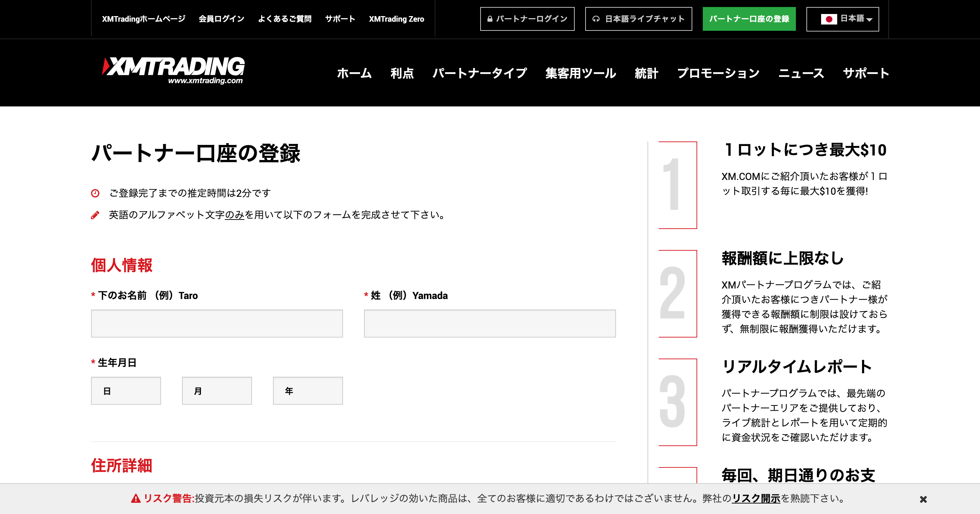The image size is (980, 514).
Task: Open XMTrading Zero link
Action: [x=397, y=19]
